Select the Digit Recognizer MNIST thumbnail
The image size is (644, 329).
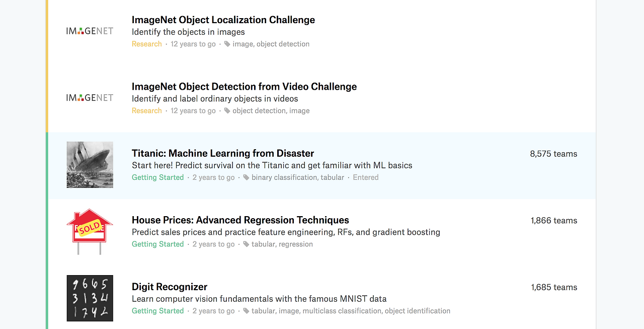[x=90, y=298]
